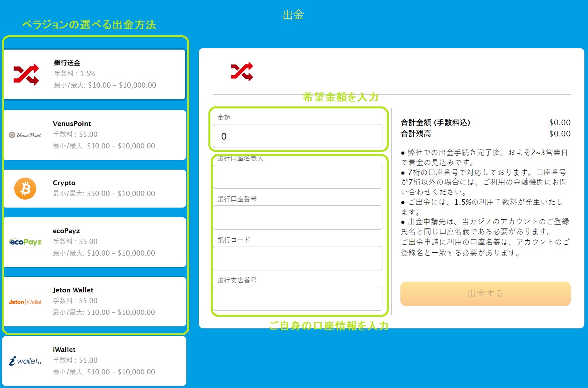Click the orange Bitcoin Crypto icon

[25, 188]
